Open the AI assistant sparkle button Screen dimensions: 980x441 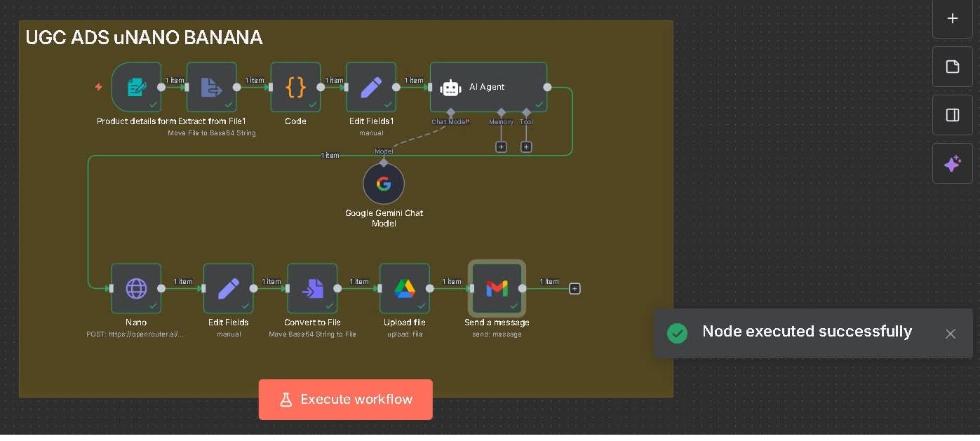952,163
